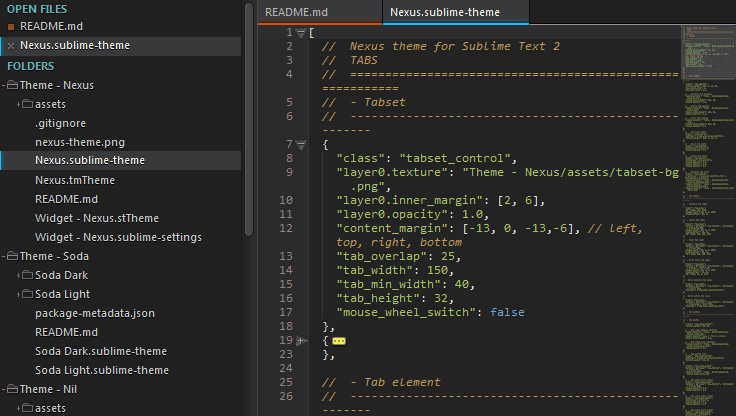The image size is (736, 416).
Task: Click the Soda Light folder icon
Action: click(28, 294)
